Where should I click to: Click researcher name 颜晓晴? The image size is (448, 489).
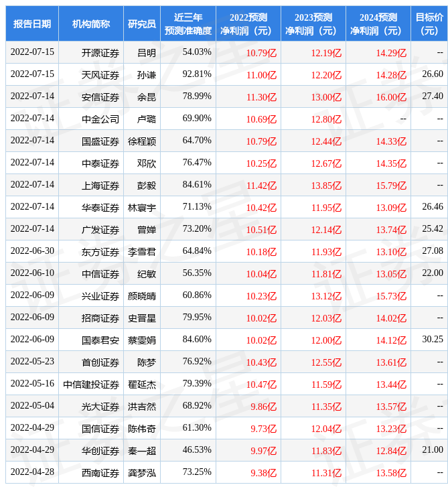click(x=142, y=296)
